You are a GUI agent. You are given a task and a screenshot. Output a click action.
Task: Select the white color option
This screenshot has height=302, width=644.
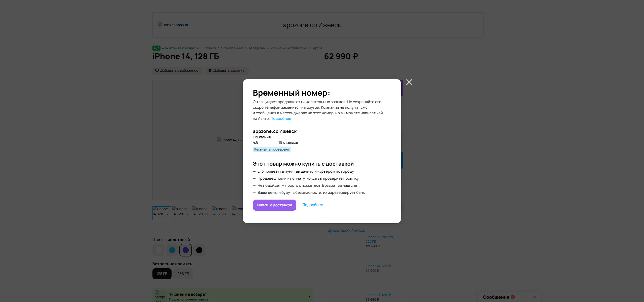(x=158, y=250)
